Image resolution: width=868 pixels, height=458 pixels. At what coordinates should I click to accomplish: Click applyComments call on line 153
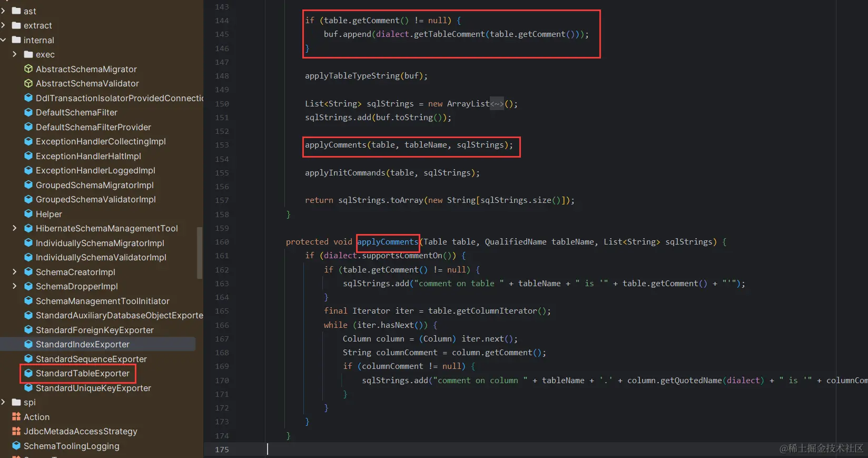[x=336, y=145]
